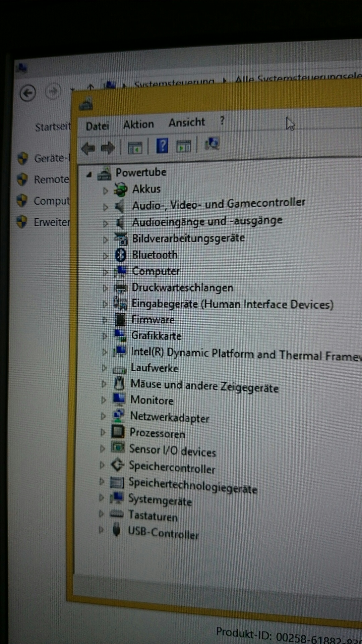Click the Prozessoren CPU icon
The image size is (362, 644).
click(x=118, y=431)
